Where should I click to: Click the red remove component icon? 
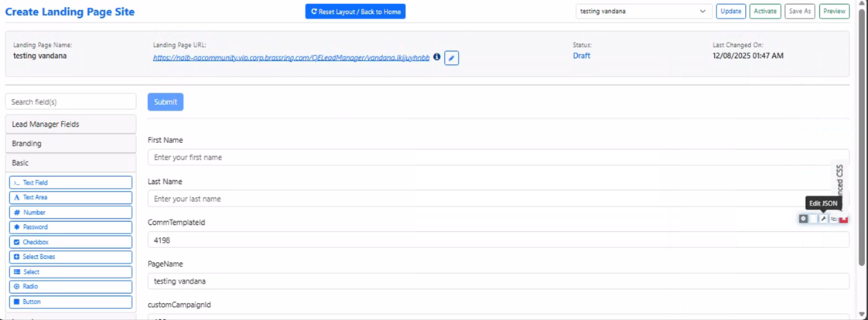coord(843,219)
